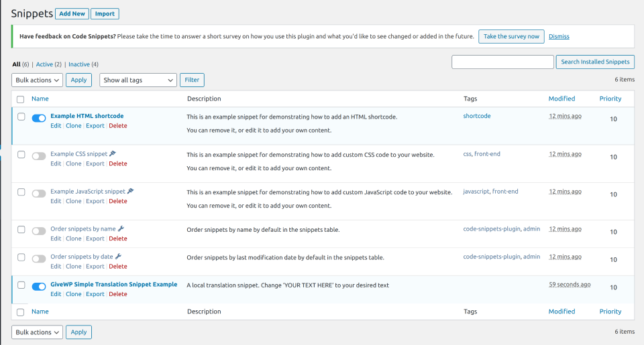Tick checkbox for Example HTML shortcode row
644x345 pixels.
(x=21, y=117)
